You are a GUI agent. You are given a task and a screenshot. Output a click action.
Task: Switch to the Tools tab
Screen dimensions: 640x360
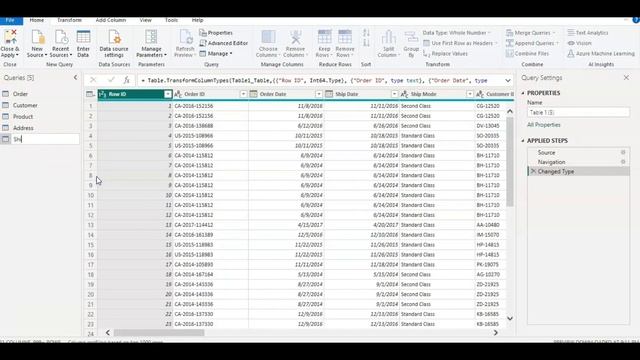tap(171, 20)
